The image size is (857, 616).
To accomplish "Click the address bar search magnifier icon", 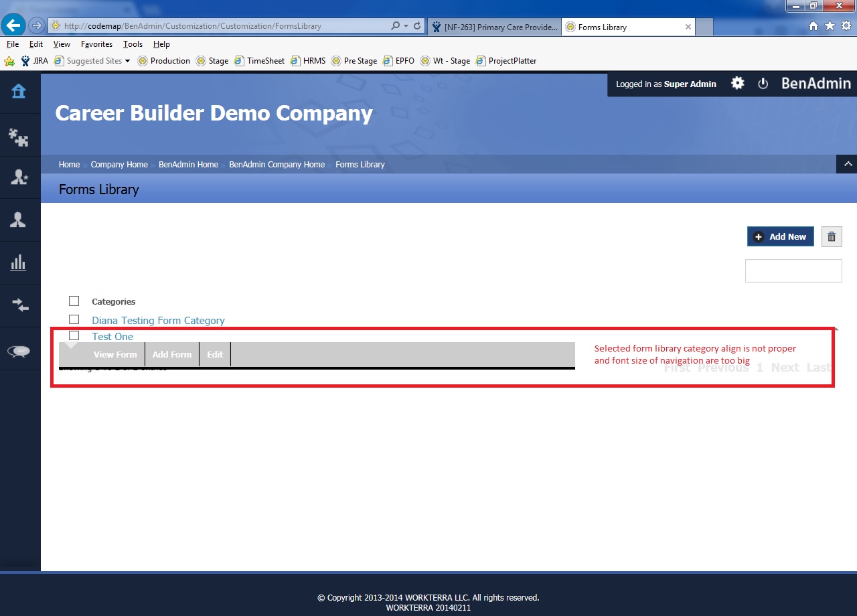I will (395, 26).
